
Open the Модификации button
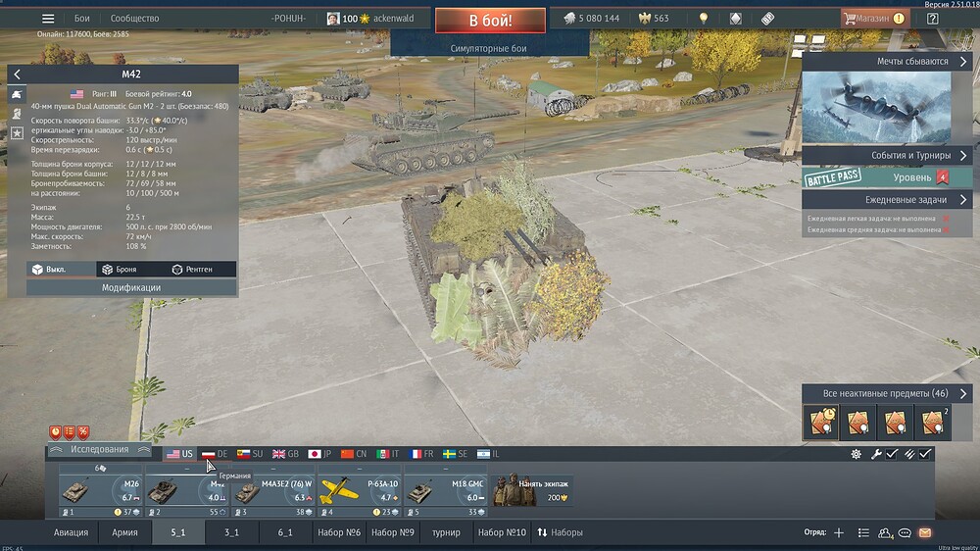[x=131, y=288]
